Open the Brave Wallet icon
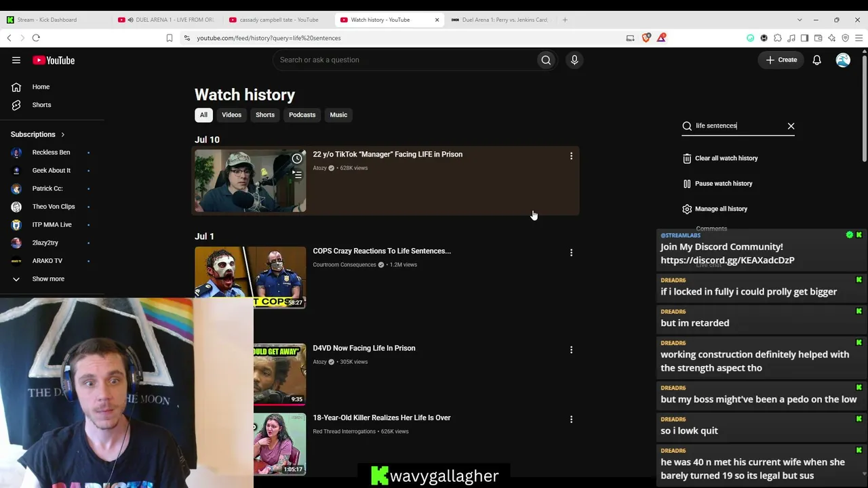 point(818,38)
